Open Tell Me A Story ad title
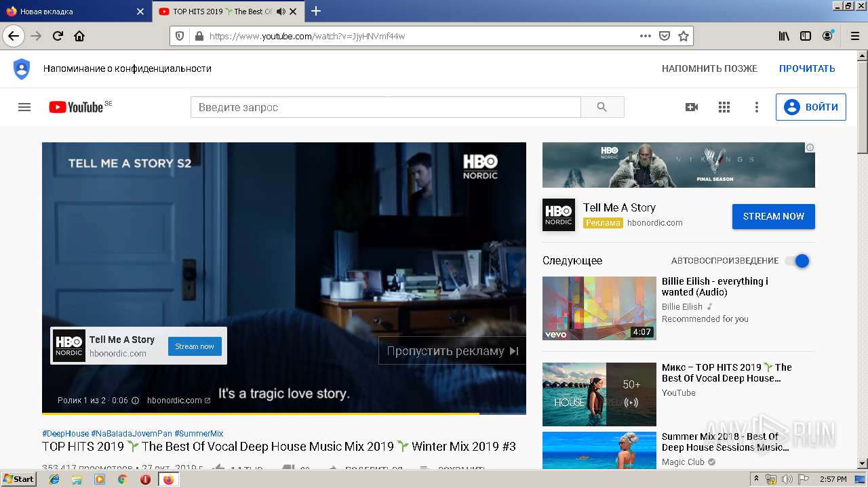868x488 pixels. [619, 207]
